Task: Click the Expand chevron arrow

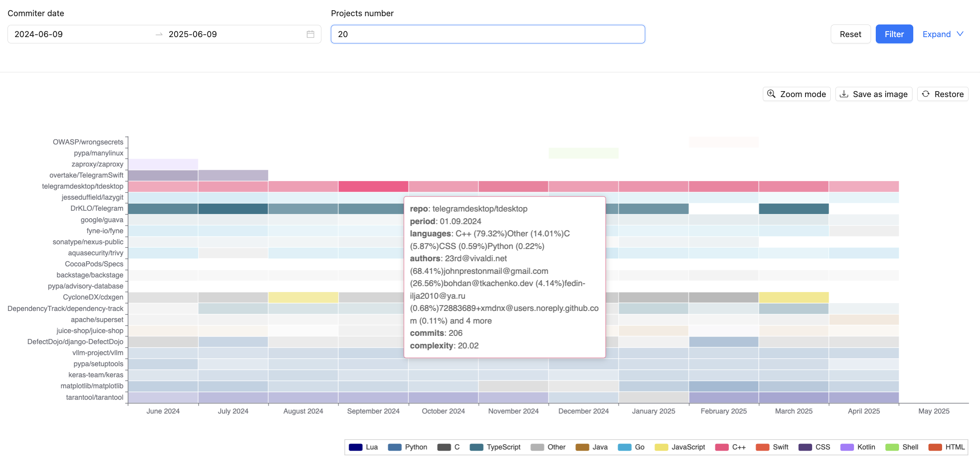Action: (x=960, y=34)
